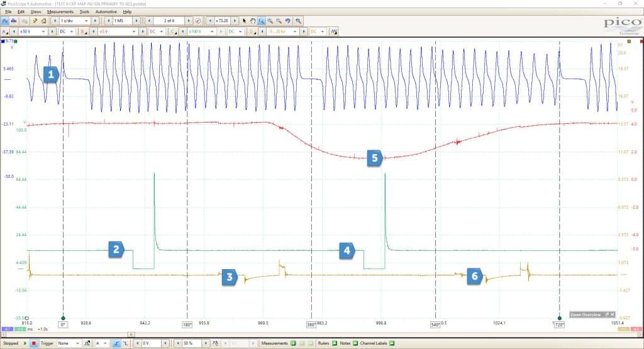This screenshot has height=349, width=644.
Task: Open the timebase 1 s/div dropdown
Action: tap(74, 21)
